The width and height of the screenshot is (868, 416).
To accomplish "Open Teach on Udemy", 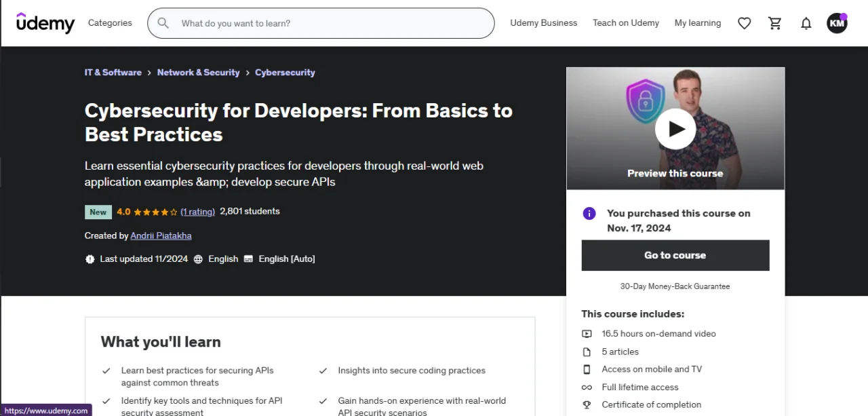I will click(626, 23).
